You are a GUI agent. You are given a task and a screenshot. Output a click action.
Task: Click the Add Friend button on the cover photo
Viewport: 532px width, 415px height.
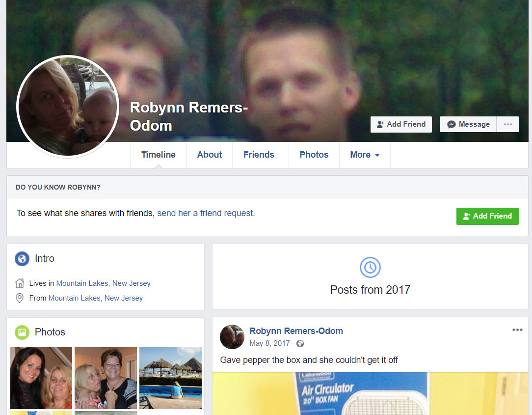(x=401, y=124)
